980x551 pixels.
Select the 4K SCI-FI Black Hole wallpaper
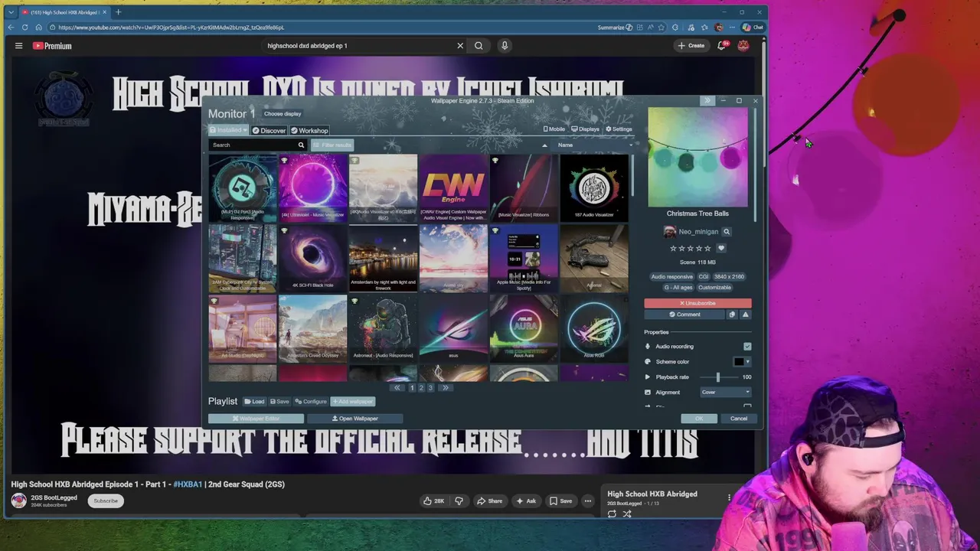(312, 258)
